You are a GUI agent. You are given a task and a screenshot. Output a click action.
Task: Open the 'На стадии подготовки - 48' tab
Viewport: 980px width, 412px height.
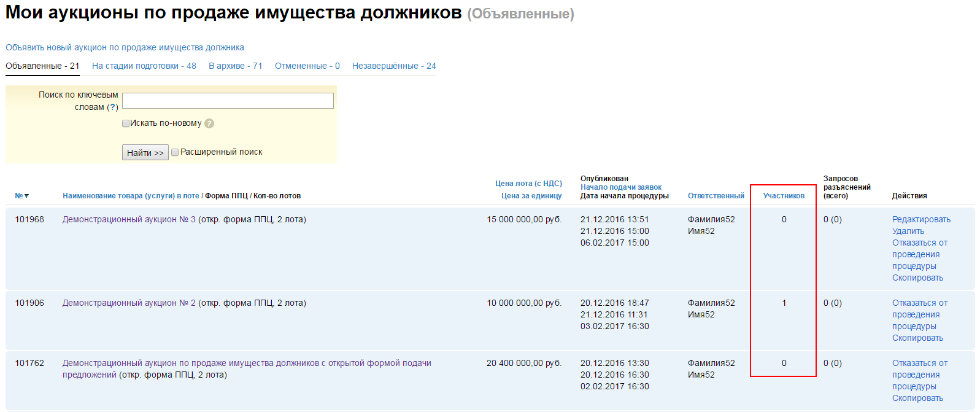click(x=144, y=66)
